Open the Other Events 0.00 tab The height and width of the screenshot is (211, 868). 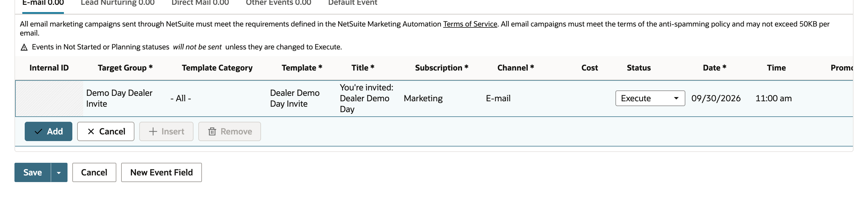point(278,3)
